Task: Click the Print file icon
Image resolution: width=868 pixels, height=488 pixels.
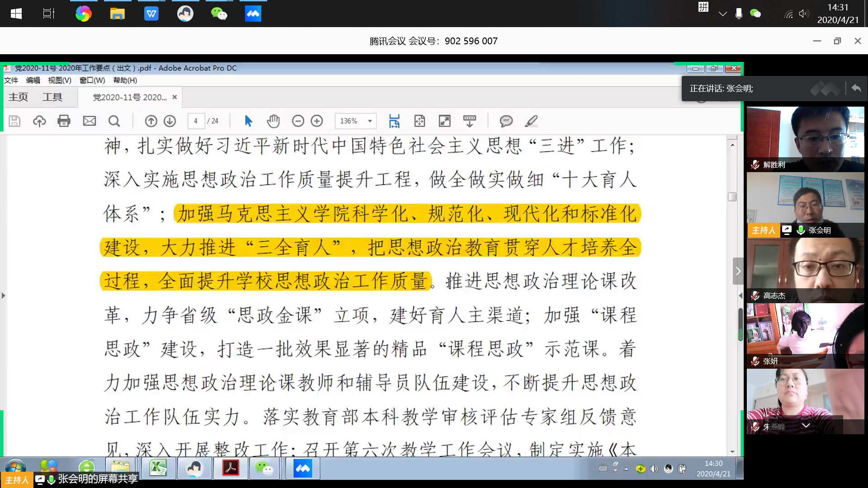Action: pyautogui.click(x=64, y=121)
